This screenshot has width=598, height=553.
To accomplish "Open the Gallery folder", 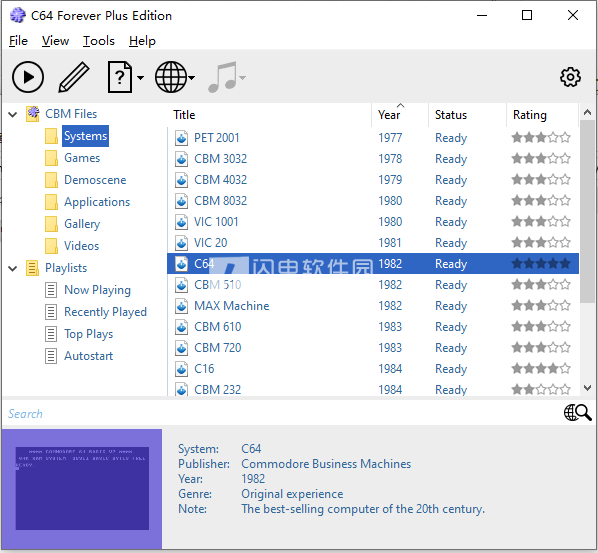I will [x=82, y=224].
